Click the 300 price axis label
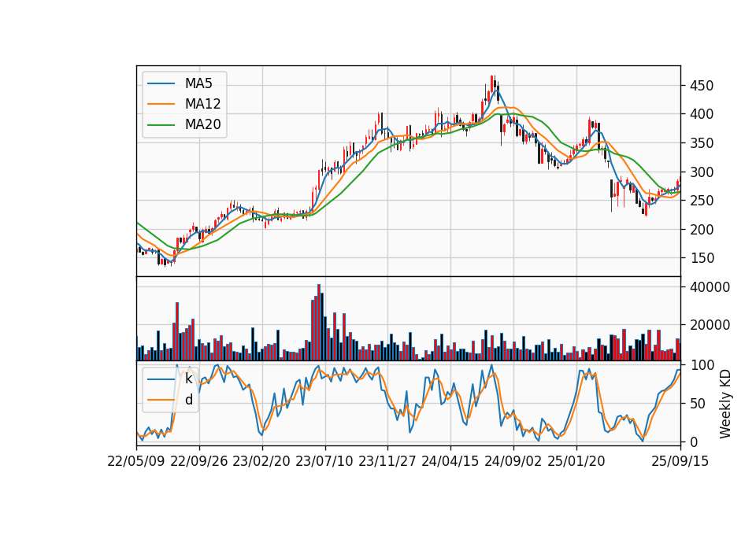Image resolution: width=756 pixels, height=543 pixels. point(702,172)
